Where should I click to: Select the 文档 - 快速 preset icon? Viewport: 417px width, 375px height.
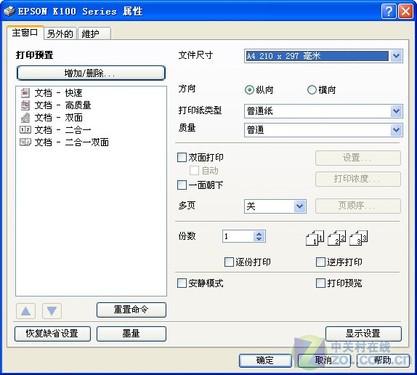pos(25,93)
